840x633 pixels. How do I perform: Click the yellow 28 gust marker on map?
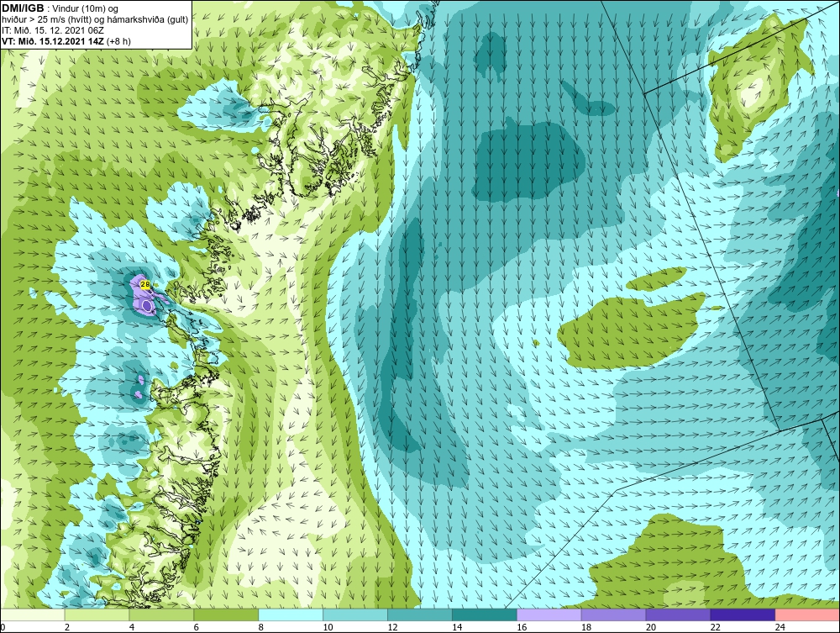(144, 284)
